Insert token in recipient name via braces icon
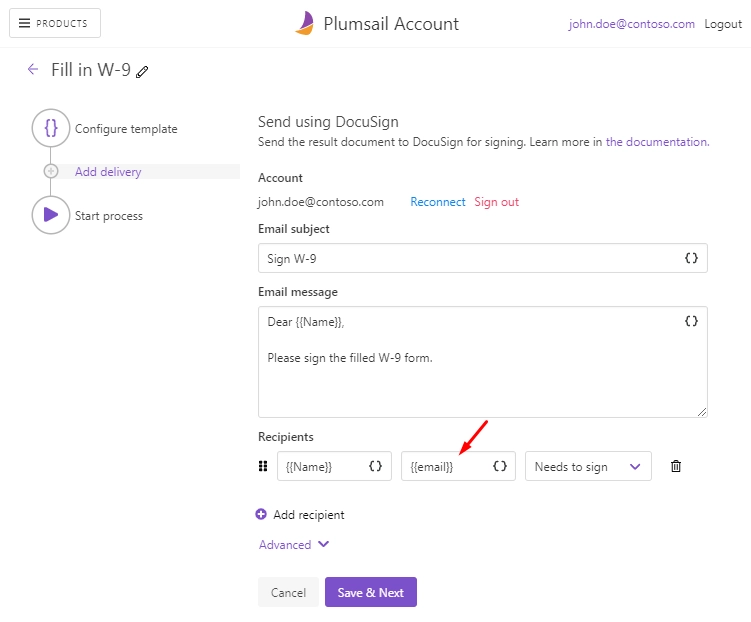751x622 pixels. pos(376,466)
